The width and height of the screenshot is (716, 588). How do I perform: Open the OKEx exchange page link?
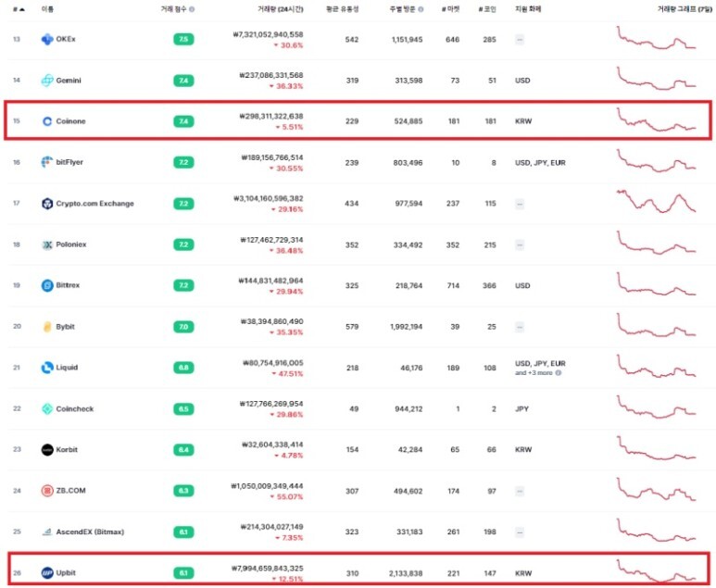(66, 39)
